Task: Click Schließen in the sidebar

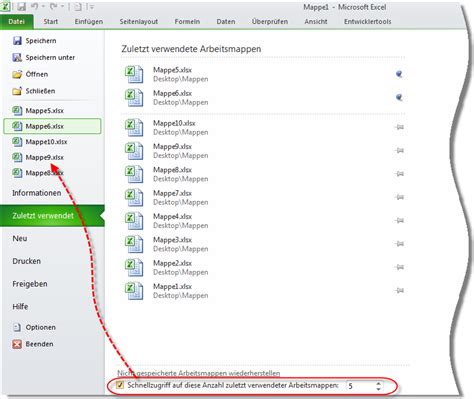Action: pyautogui.click(x=34, y=91)
